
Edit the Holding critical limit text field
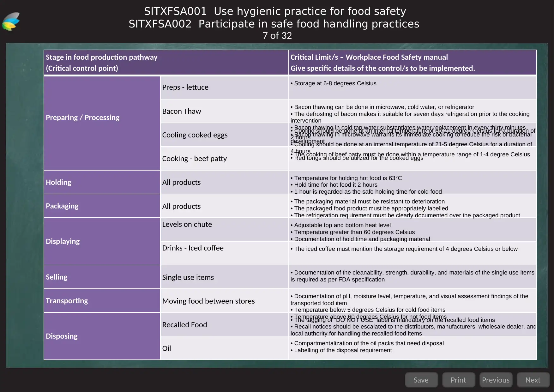click(412, 182)
